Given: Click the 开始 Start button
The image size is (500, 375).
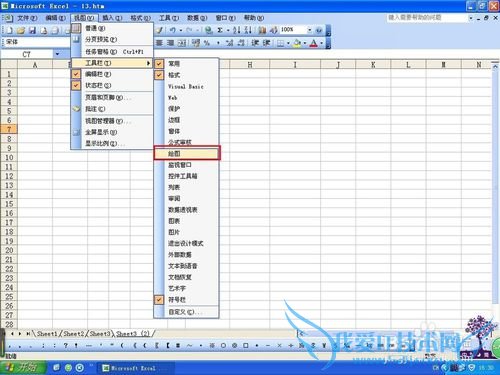Looking at the screenshot, I should tap(23, 368).
